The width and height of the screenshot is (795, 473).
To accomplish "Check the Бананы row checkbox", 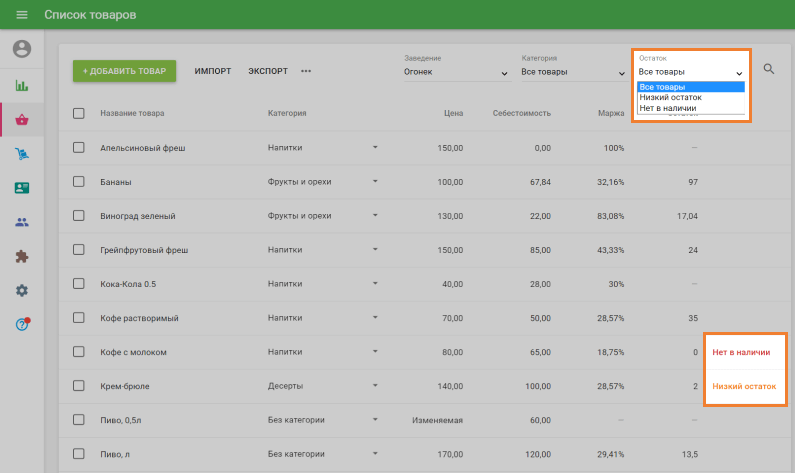I will click(79, 181).
